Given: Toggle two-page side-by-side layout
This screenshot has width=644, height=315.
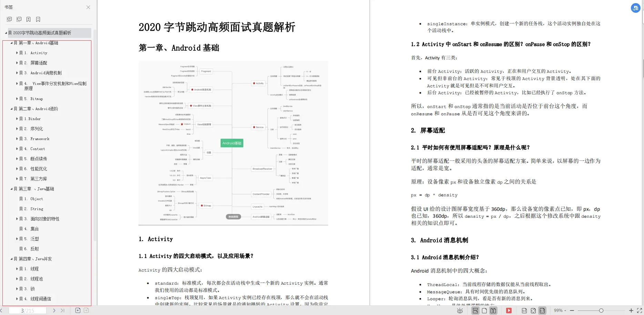Looking at the screenshot, I should pyautogui.click(x=493, y=311).
